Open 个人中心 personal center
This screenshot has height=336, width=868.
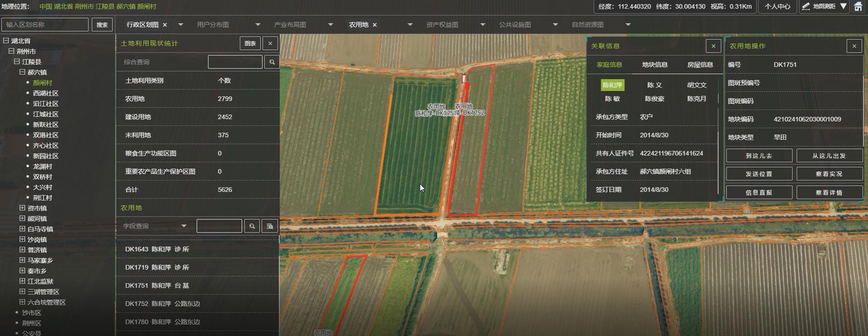(777, 6)
